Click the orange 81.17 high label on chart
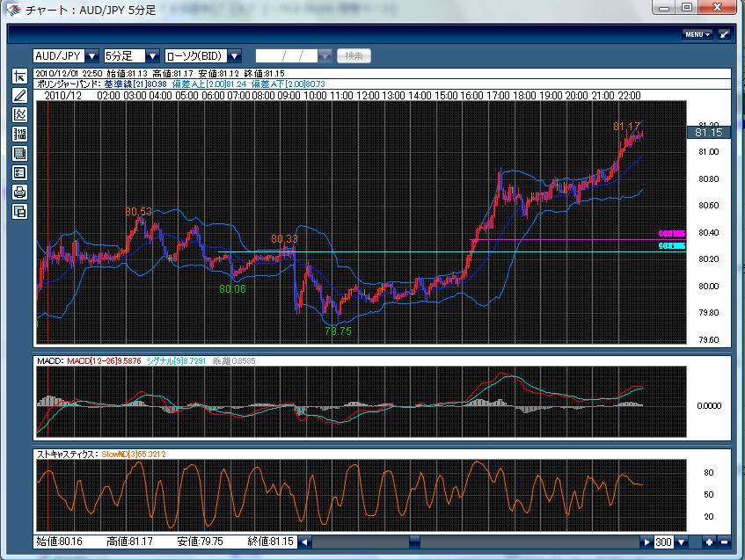Viewport: 745px width, 560px height. 626,127
